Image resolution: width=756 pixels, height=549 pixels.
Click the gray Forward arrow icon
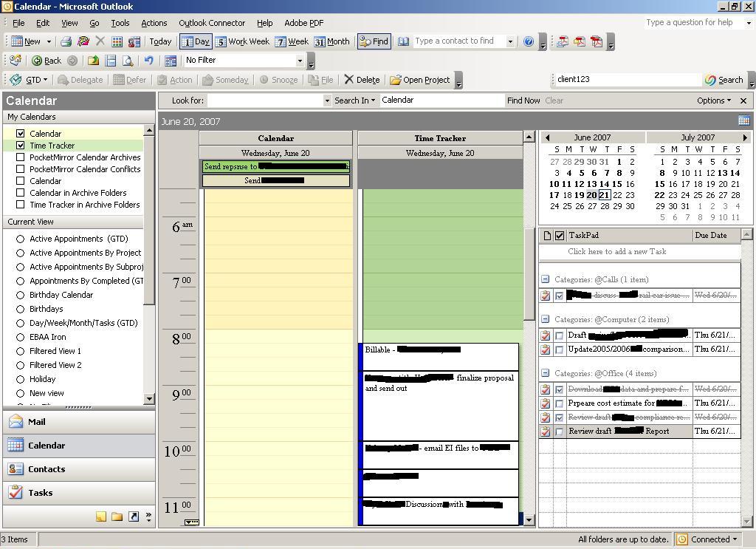(x=72, y=61)
